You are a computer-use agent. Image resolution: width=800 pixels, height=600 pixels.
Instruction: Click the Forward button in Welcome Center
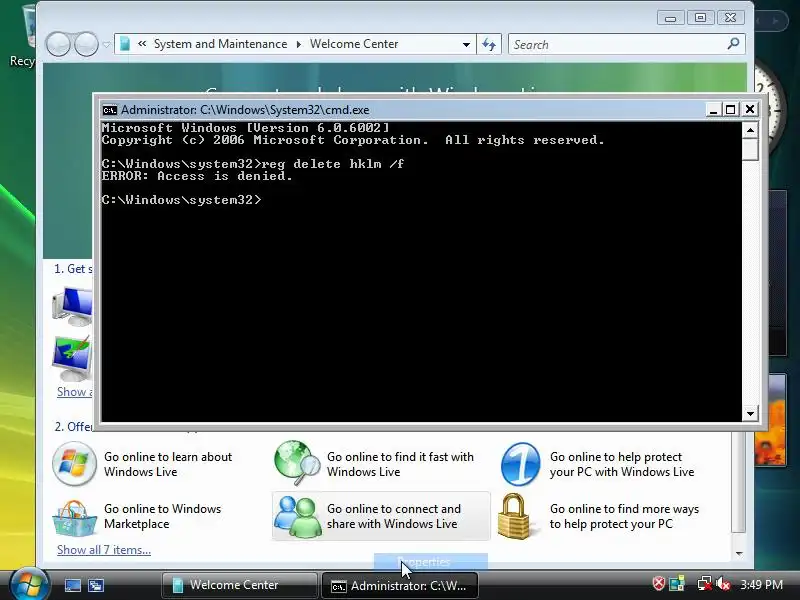tap(86, 44)
